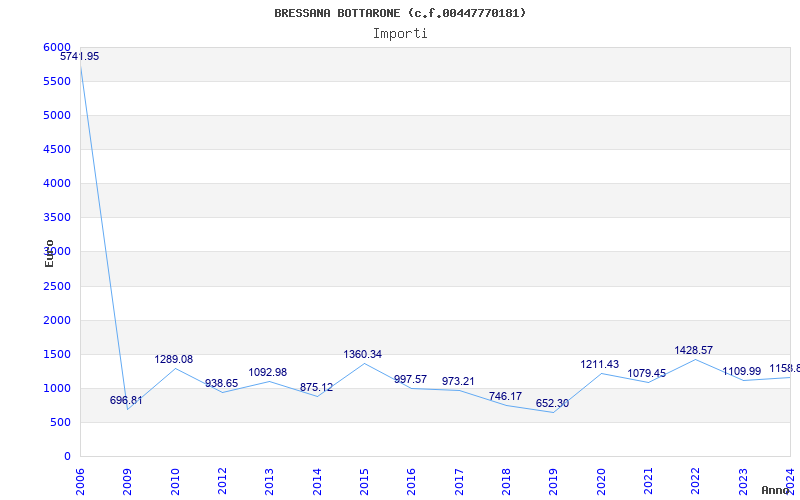The width and height of the screenshot is (800, 500).
Task: Click the 2015 year axis label
Action: tap(364, 481)
